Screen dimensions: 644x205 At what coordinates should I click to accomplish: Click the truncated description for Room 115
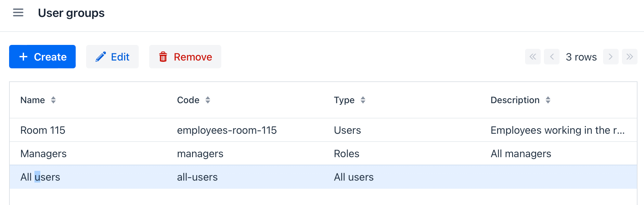557,130
